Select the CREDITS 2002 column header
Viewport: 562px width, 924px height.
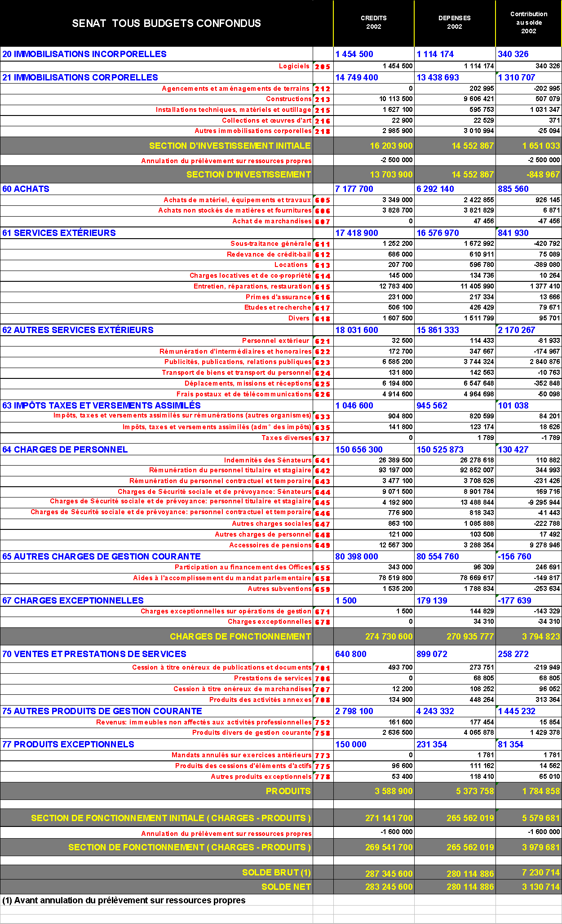[373, 22]
